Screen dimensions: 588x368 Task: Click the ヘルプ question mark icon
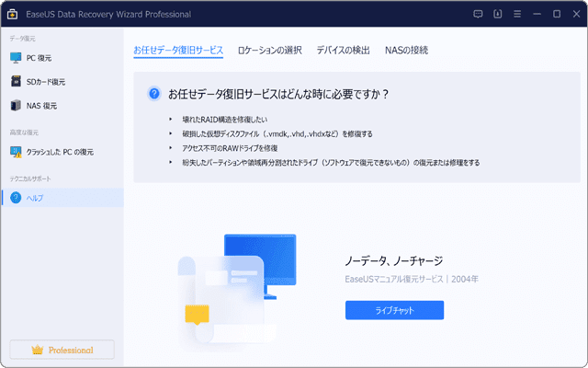16,198
